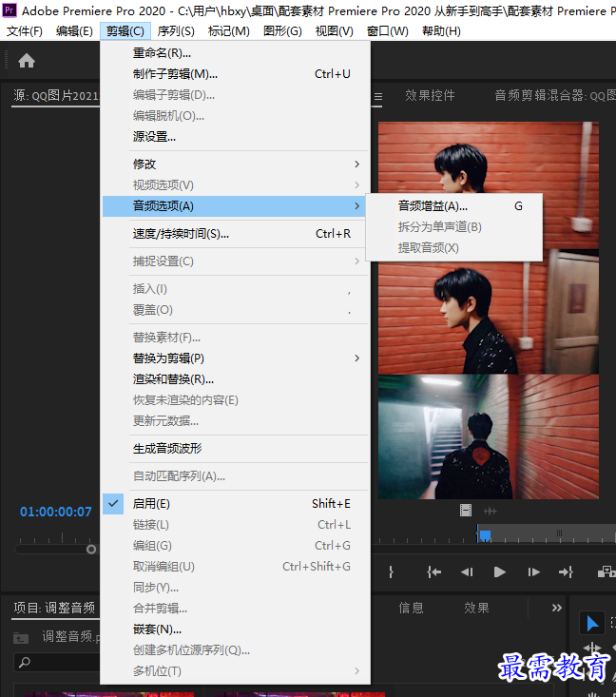This screenshot has height=697, width=616.
Task: Switch to the 效果 tab
Action: 476,608
